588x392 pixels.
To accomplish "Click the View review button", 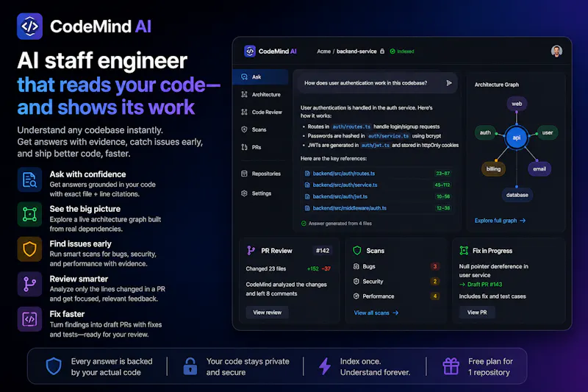I will pos(267,312).
